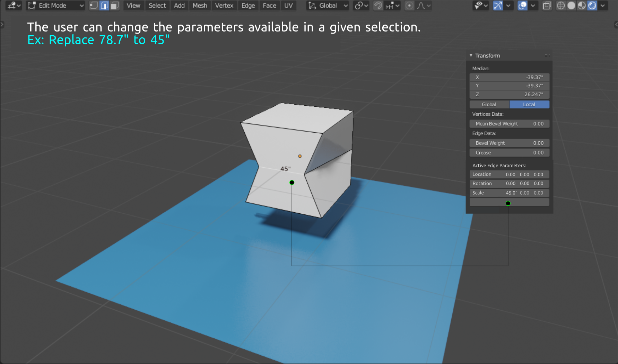
Task: Open the pivot point selector
Action: pos(361,6)
